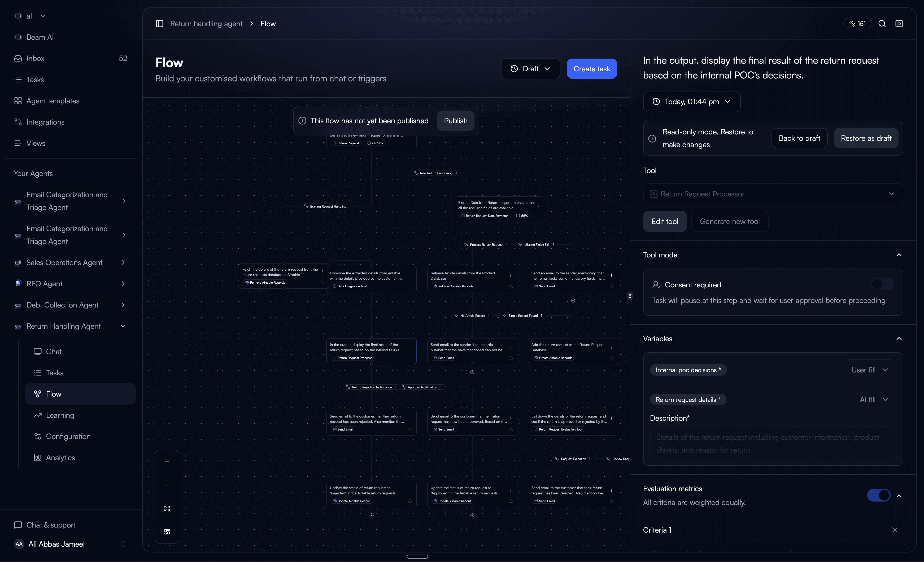
Task: Change Internal poc decisions User fill dropdown
Action: (x=870, y=370)
